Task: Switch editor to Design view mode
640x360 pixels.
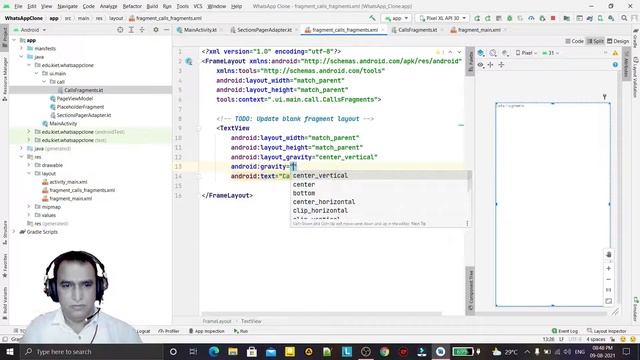Action: tap(618, 41)
